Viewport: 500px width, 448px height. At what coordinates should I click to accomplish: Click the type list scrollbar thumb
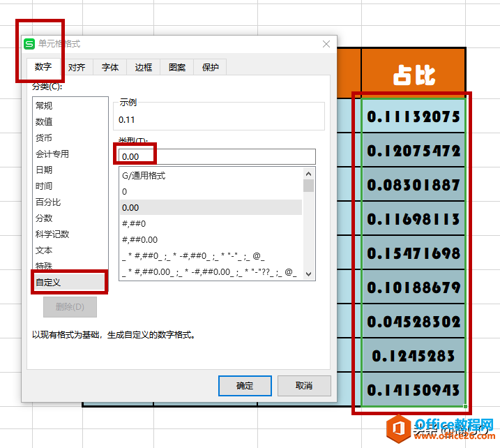[x=308, y=186]
